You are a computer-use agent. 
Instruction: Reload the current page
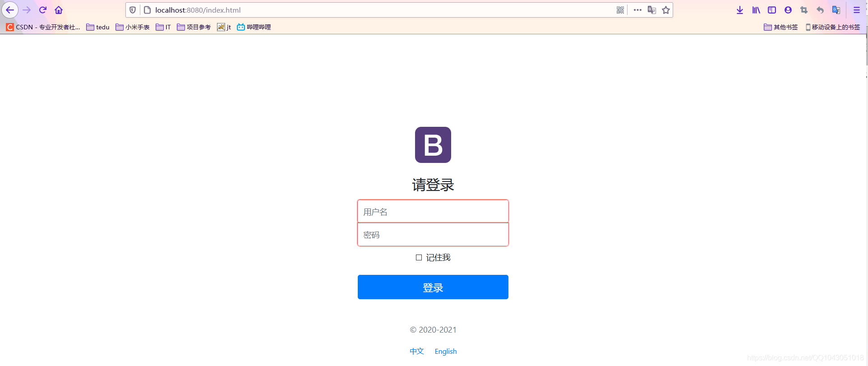pos(43,10)
